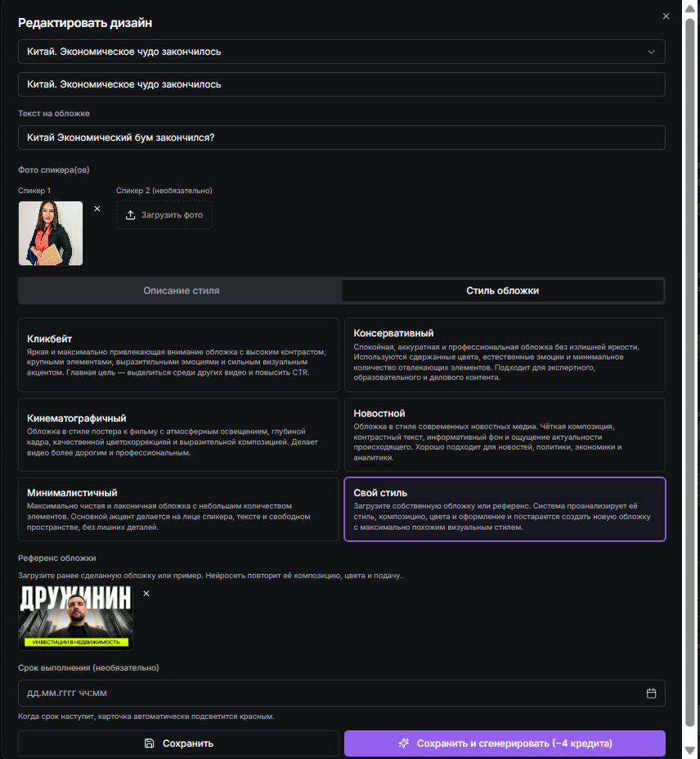Click the 'Загрузите ранее сделанную обложку' hint
The image size is (700, 759).
(210, 576)
